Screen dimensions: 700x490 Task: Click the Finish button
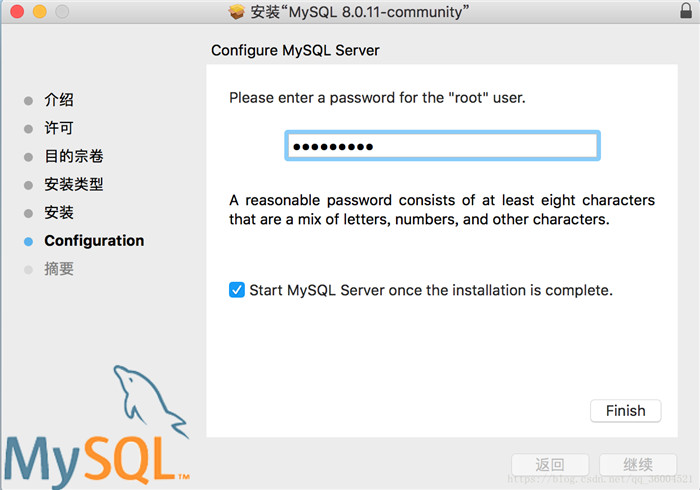click(626, 410)
